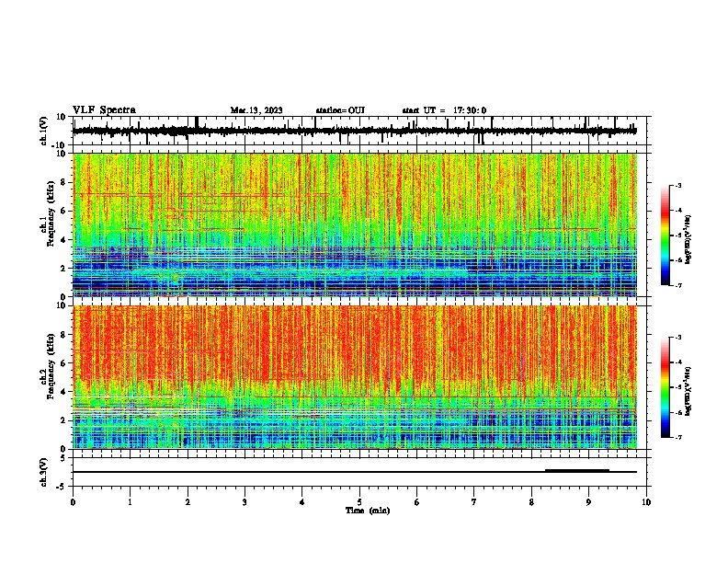Viewport: 728px width, 563px height.
Task: Click the ch.1 voltage waveform trace panel
Action: 361,131
